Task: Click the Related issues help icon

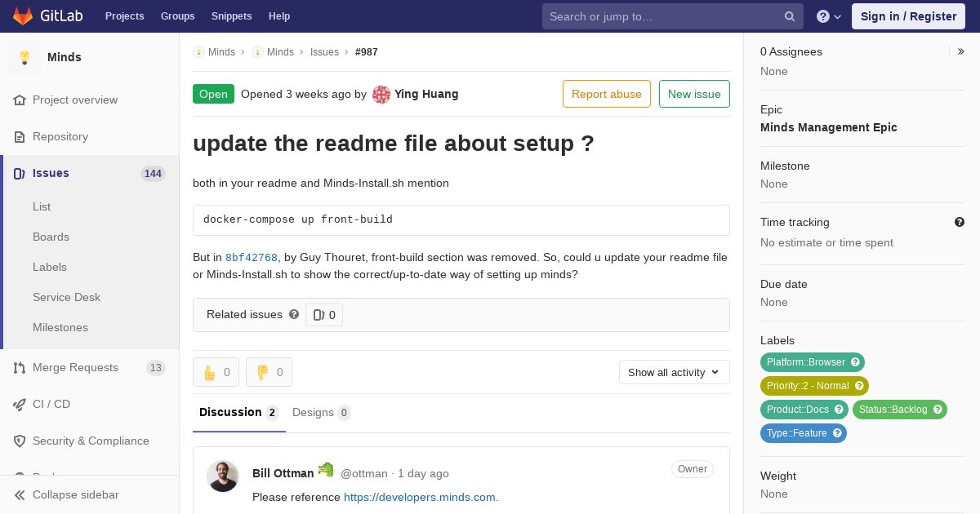Action: point(294,314)
